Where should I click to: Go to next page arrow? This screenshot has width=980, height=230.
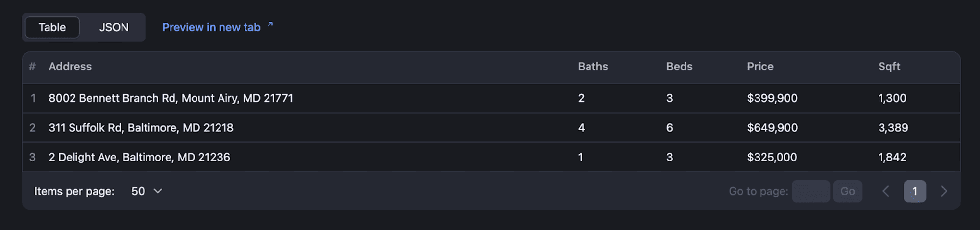click(x=944, y=191)
